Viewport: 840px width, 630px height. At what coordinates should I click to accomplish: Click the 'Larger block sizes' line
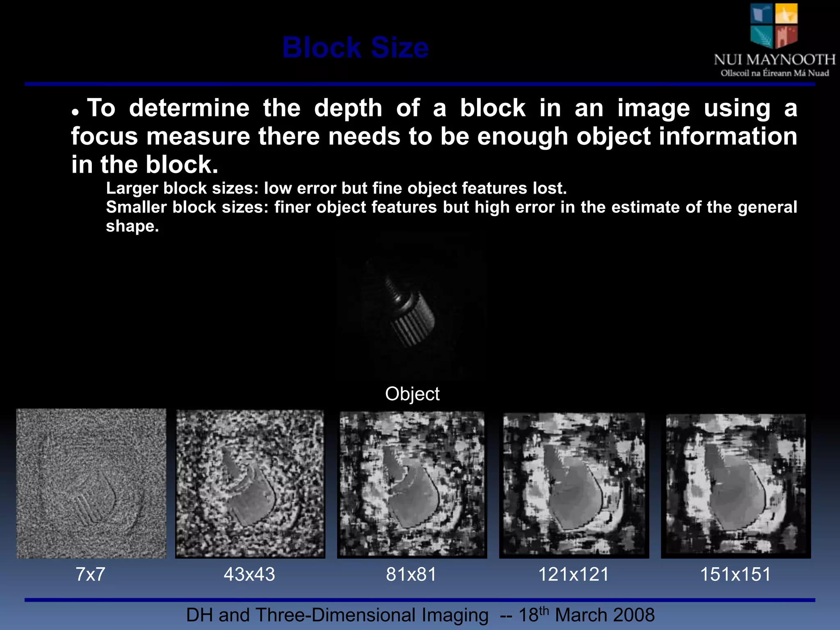(336, 188)
